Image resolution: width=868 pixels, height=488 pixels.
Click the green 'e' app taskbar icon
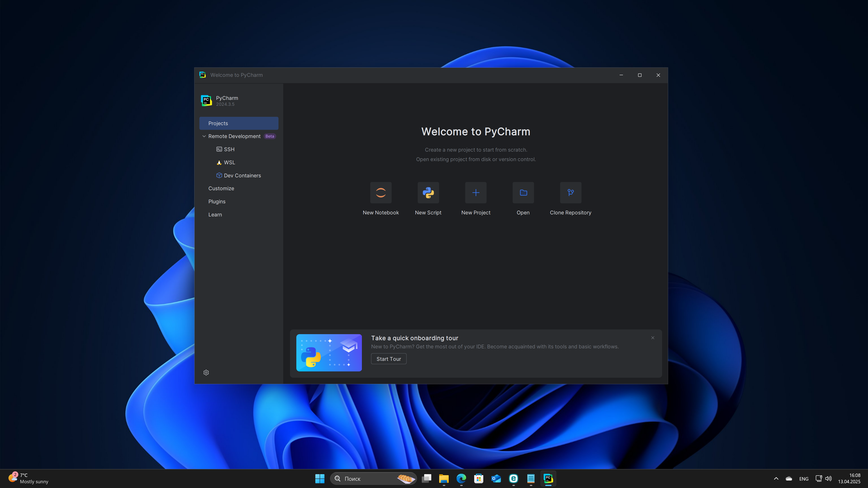(x=514, y=479)
